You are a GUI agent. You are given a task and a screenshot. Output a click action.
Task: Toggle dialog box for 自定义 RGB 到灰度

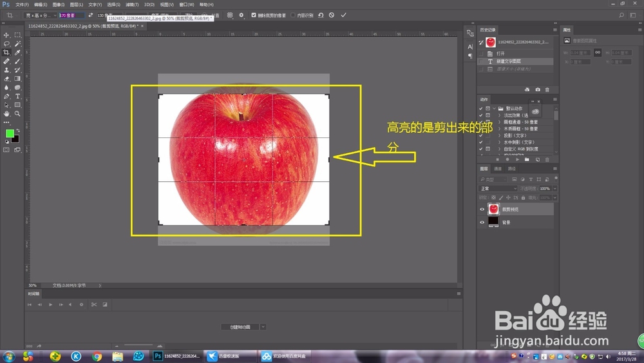click(x=488, y=149)
